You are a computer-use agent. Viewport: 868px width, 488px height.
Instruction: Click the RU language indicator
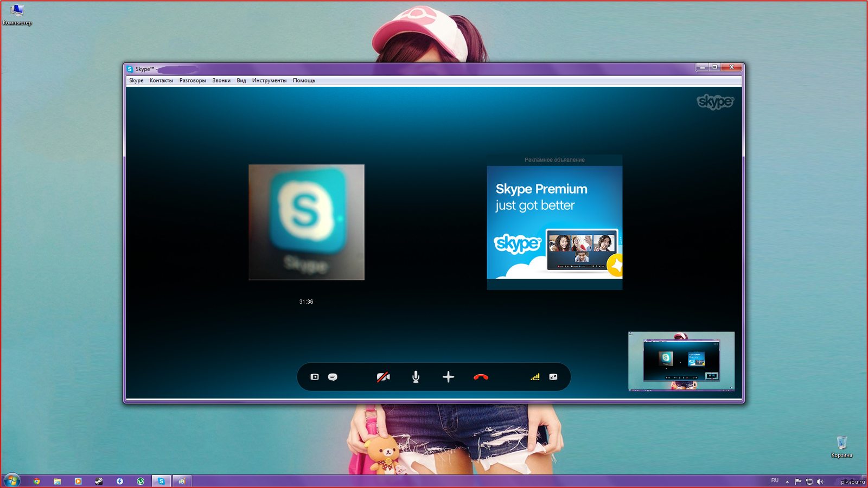pos(775,480)
